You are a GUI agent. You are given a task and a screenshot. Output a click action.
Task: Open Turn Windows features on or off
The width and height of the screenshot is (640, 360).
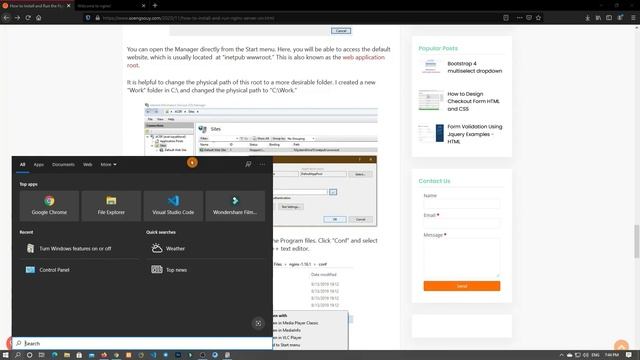79,248
